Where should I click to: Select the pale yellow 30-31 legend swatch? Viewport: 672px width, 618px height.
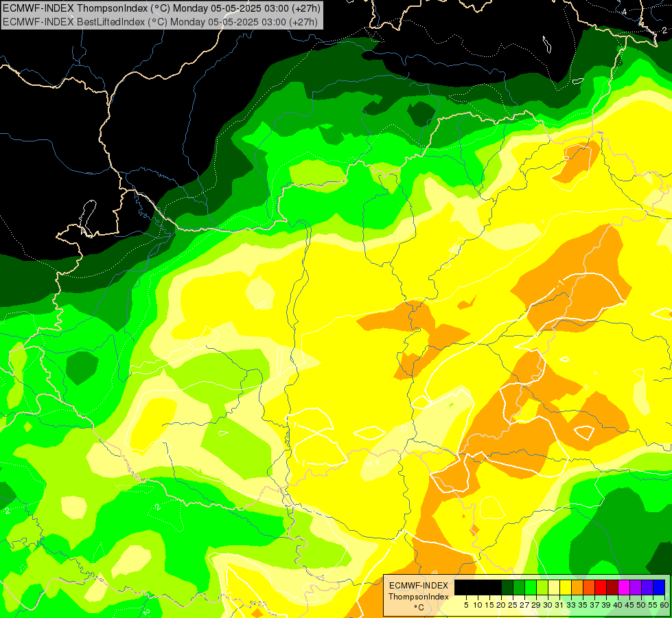[x=554, y=587]
